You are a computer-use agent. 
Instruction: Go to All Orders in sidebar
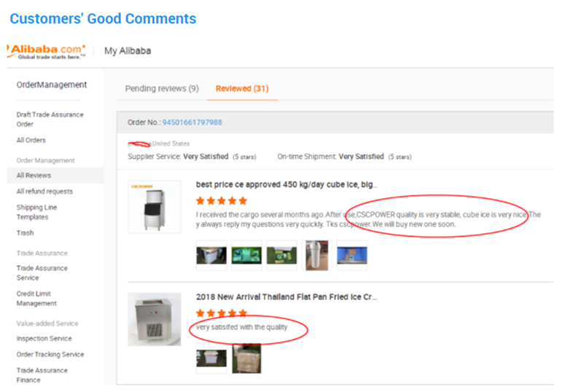pyautogui.click(x=31, y=140)
